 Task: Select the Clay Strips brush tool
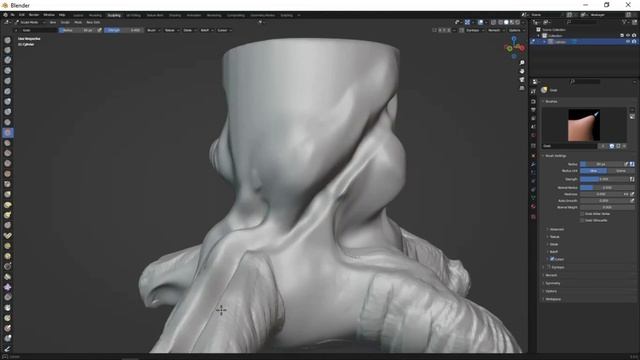click(7, 71)
